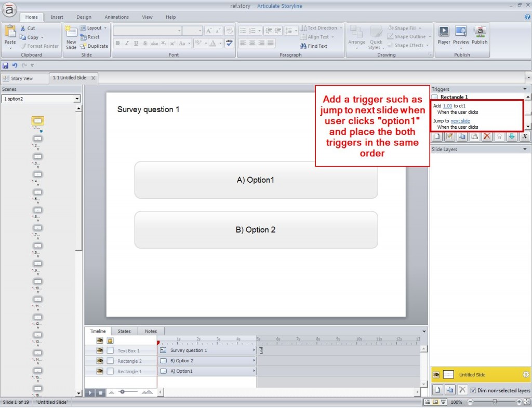Image resolution: width=532 pixels, height=408 pixels.
Task: Create a new trigger icon
Action: [437, 136]
